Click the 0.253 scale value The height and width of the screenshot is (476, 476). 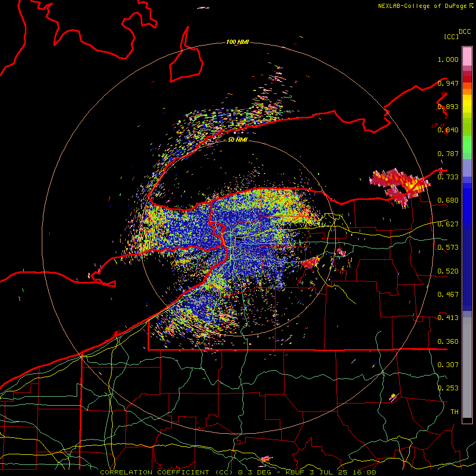coord(448,388)
